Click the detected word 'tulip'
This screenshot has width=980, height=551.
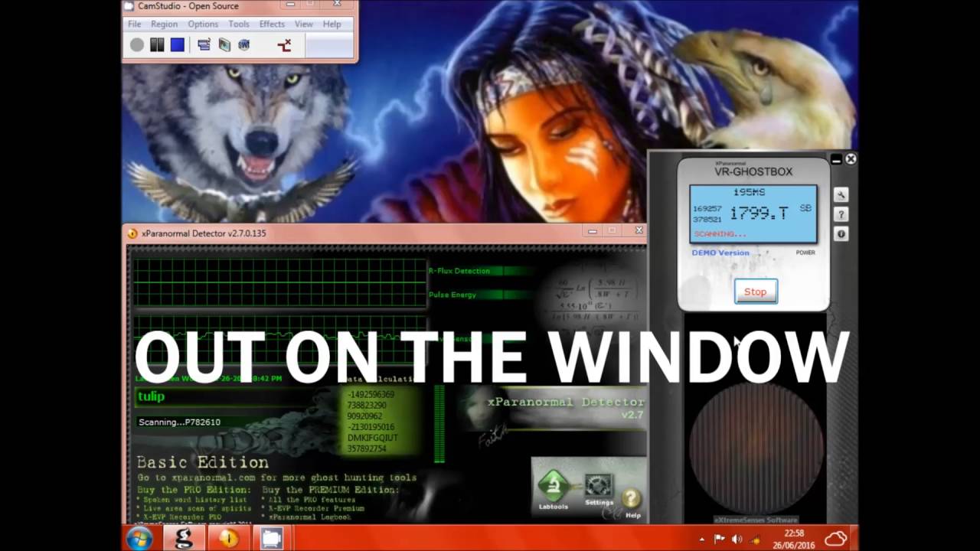pyautogui.click(x=152, y=396)
